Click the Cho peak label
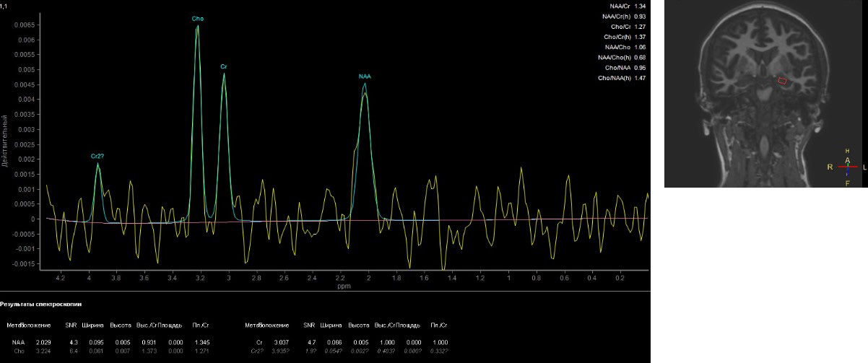868x363 pixels. (x=198, y=18)
